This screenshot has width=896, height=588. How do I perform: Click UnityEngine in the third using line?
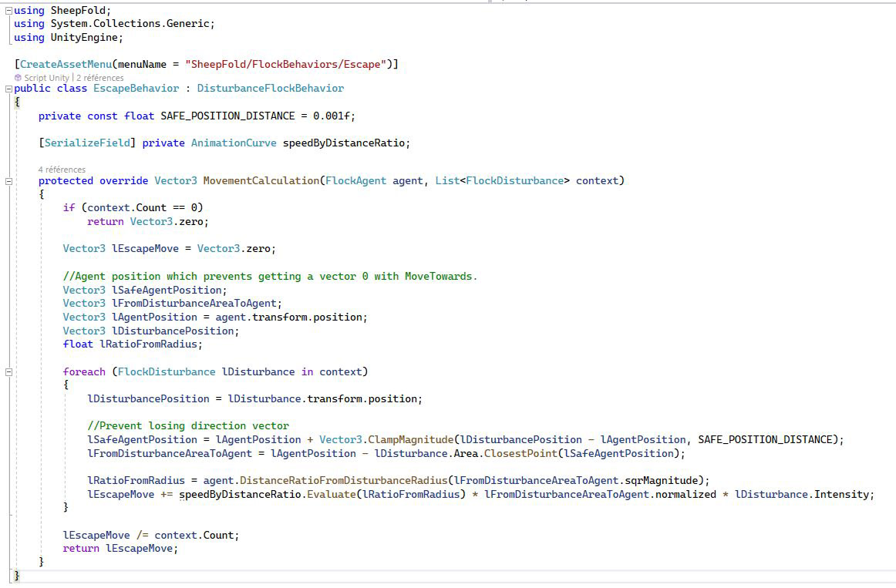coord(84,38)
